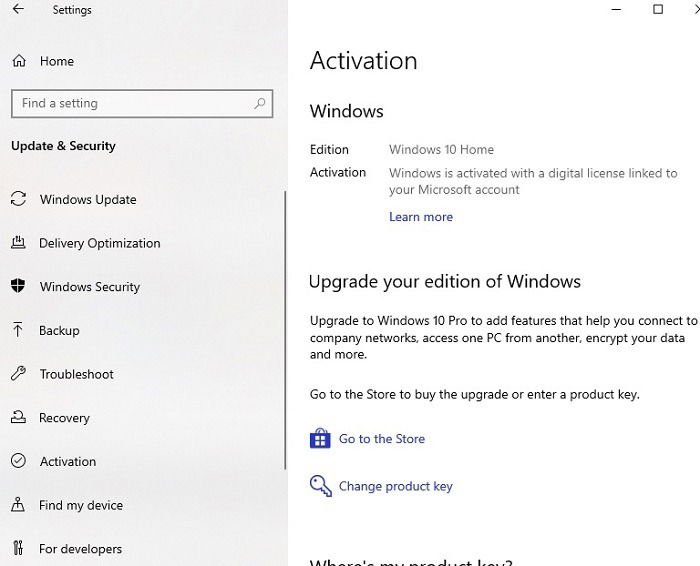Click the For developers tools icon
This screenshot has height=566, width=700.
click(18, 548)
